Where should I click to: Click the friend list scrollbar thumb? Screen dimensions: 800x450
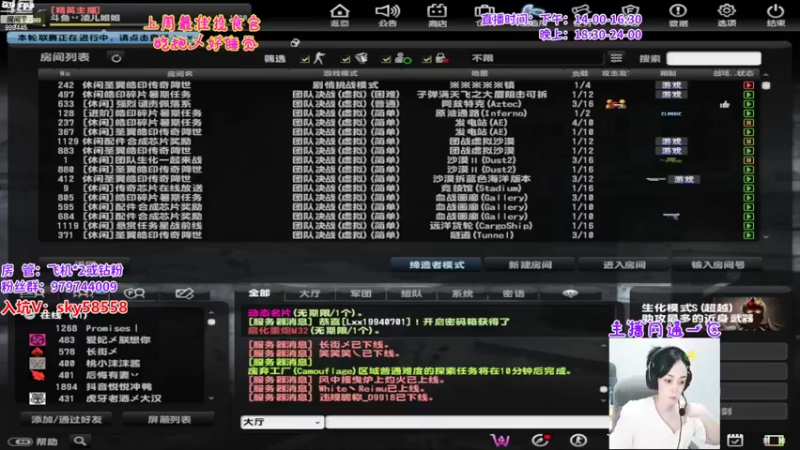(x=211, y=322)
